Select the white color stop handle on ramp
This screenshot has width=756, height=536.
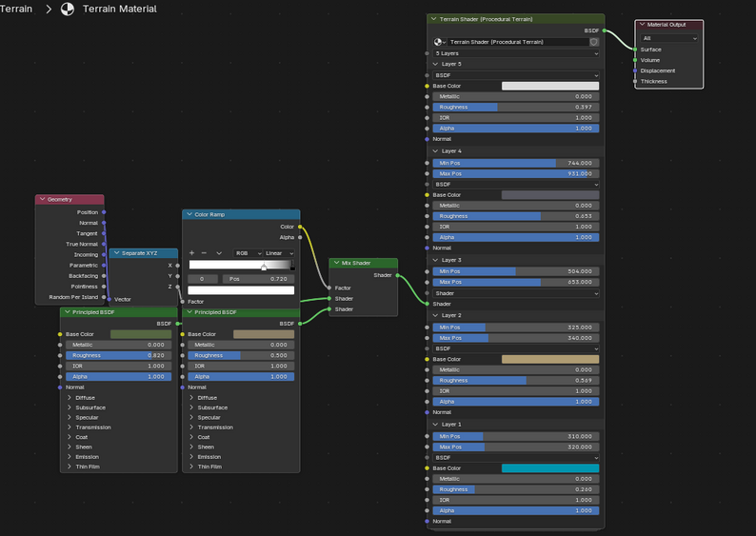tap(264, 267)
